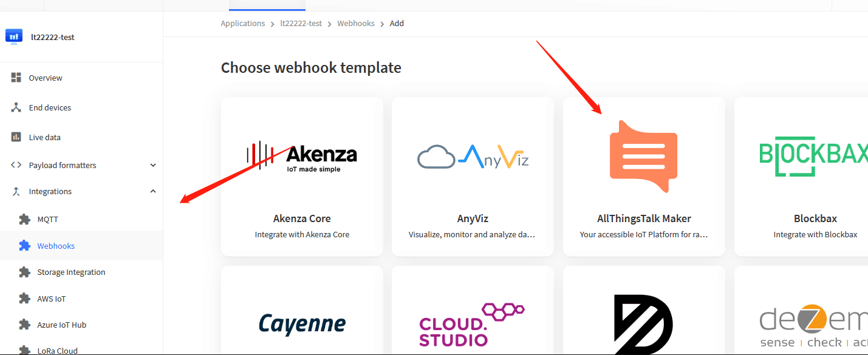Choose the AnyViz template title
Viewport: 868px width, 355px height.
pyautogui.click(x=473, y=218)
